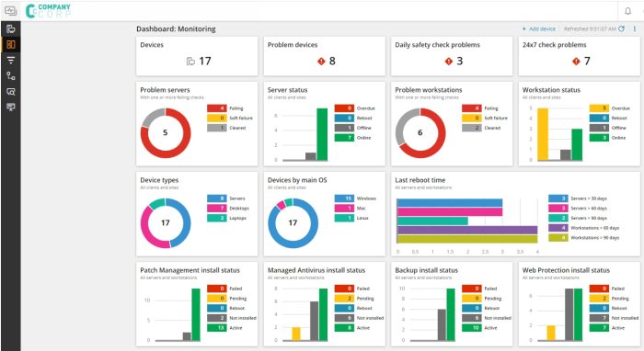The height and width of the screenshot is (351, 644).
Task: Select the Problem workstations donut chart
Action: point(420,133)
